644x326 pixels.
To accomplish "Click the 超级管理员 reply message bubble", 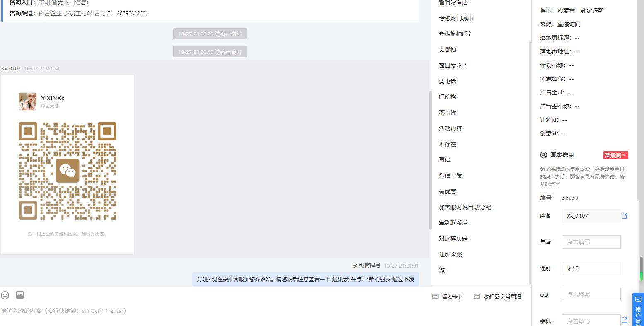I will pos(306,279).
